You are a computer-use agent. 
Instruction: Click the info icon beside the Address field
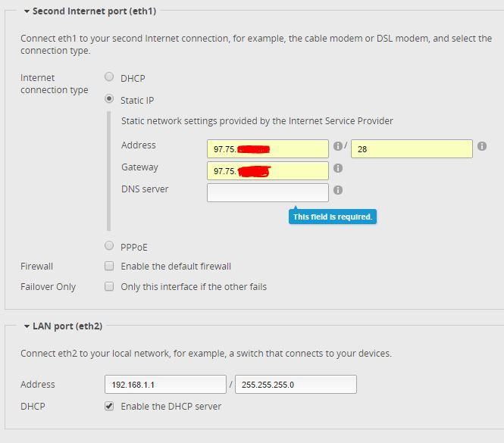click(337, 146)
